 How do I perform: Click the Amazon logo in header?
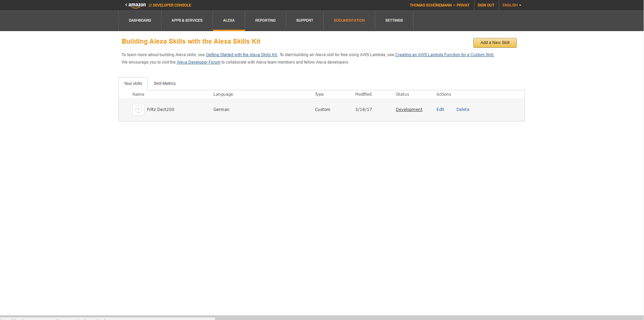click(136, 5)
